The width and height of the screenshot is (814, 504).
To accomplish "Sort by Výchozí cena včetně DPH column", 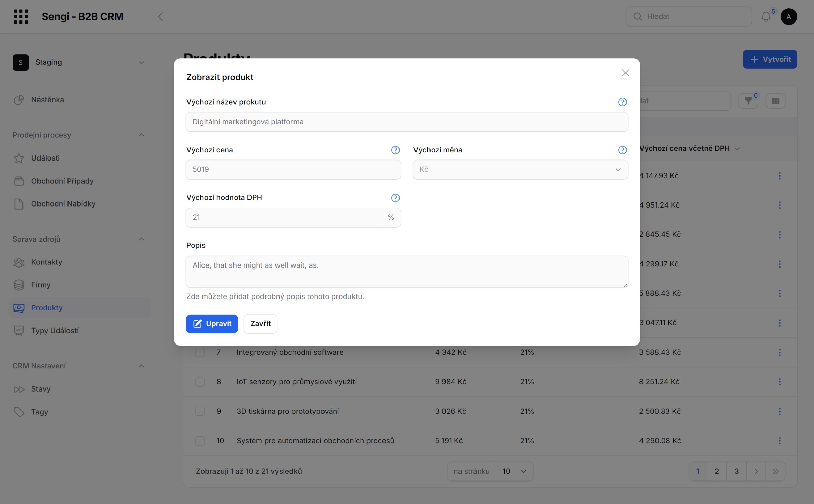I will (x=689, y=148).
